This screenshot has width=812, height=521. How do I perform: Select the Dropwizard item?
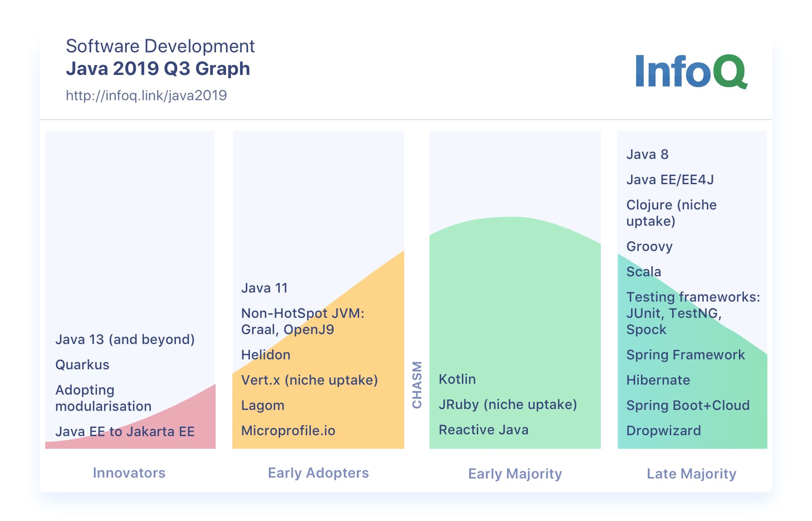tap(664, 431)
